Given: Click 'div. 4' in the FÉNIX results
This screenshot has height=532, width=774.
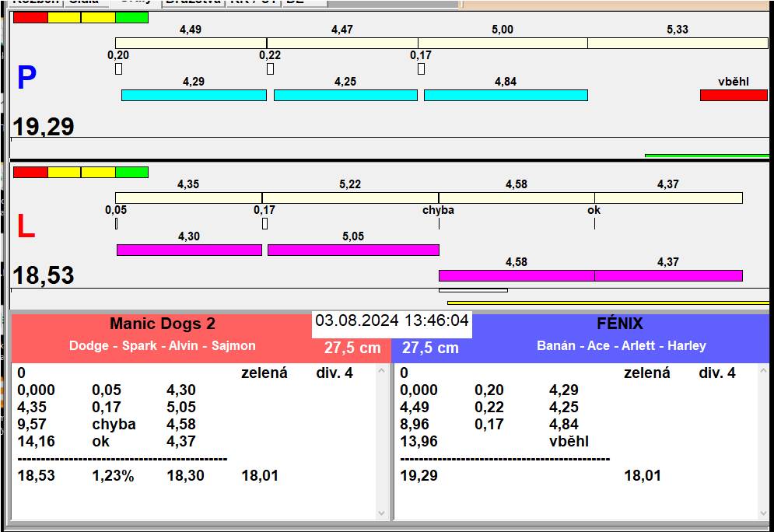Looking at the screenshot, I should 717,373.
